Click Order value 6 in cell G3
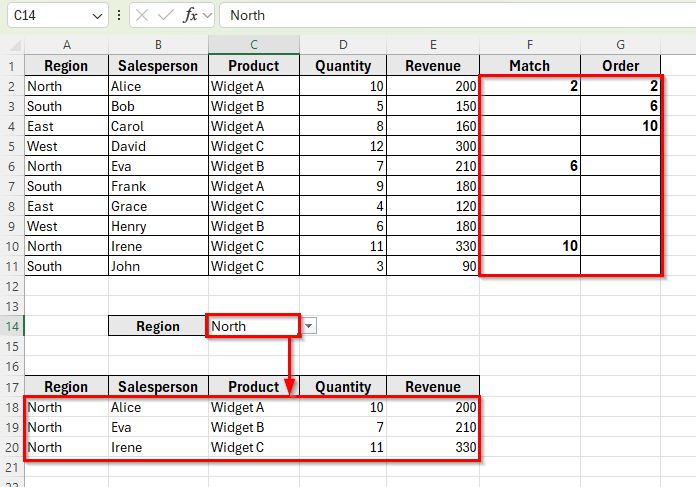Screen dimensions: 696x487 click(621, 106)
